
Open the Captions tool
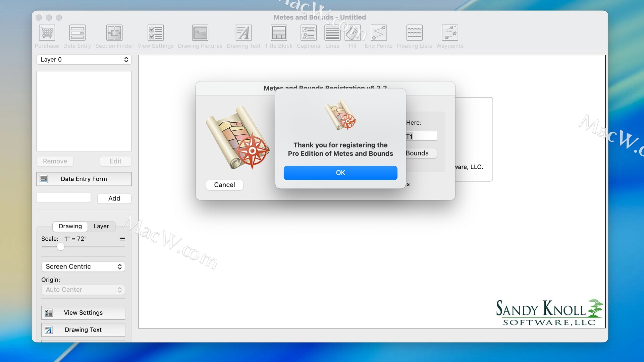308,33
